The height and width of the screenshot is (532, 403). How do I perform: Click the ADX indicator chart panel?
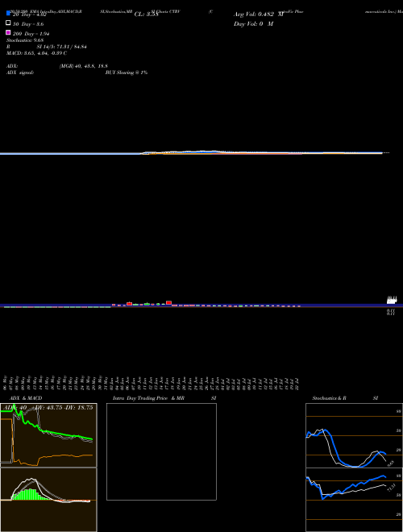click(48, 435)
